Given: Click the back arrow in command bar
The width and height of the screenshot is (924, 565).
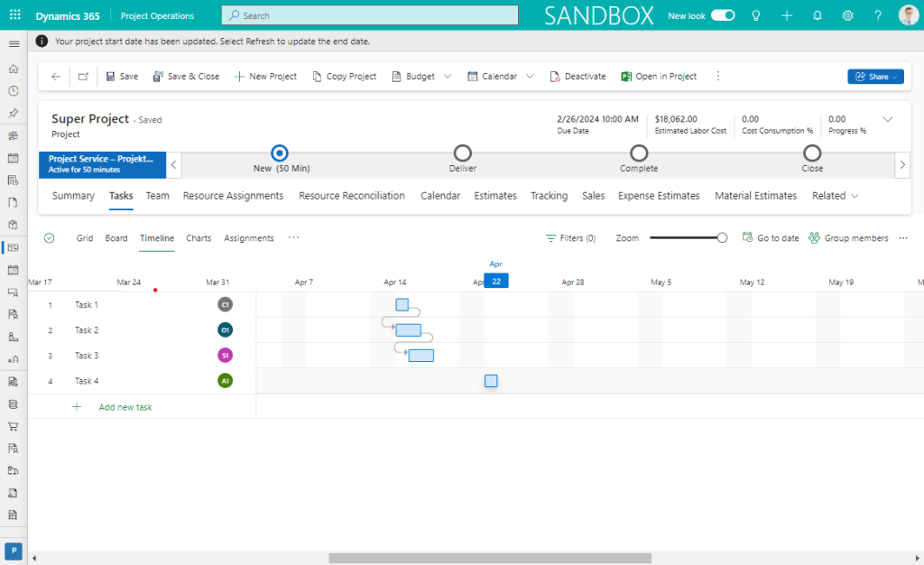Looking at the screenshot, I should [56, 77].
